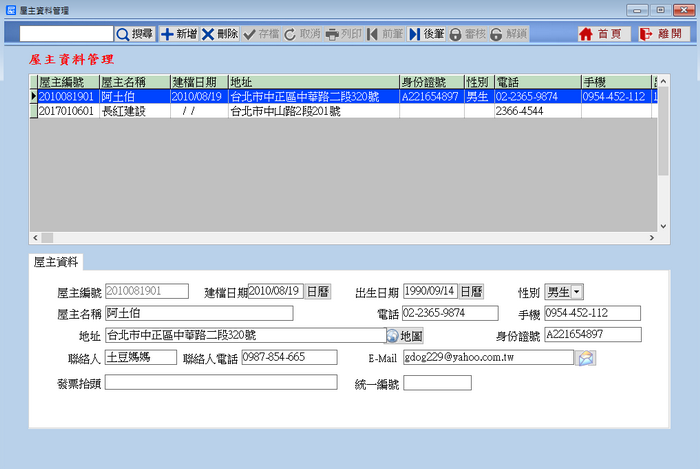Viewport: 700px width, 469px height.
Task: Click the 屋主名稱 column header
Action: tap(135, 82)
